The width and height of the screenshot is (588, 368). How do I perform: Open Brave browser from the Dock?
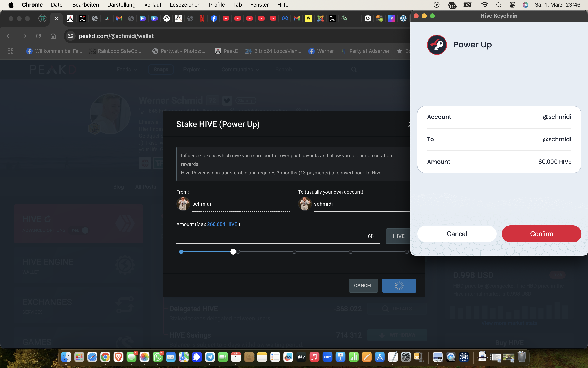118,357
